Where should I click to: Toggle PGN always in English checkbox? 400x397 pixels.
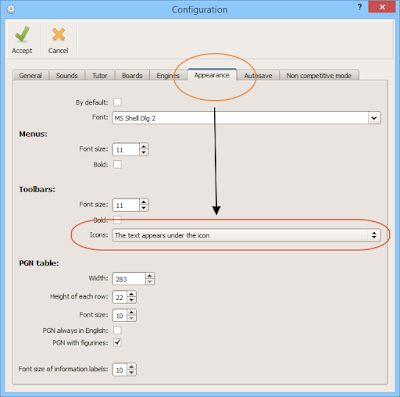pos(117,330)
